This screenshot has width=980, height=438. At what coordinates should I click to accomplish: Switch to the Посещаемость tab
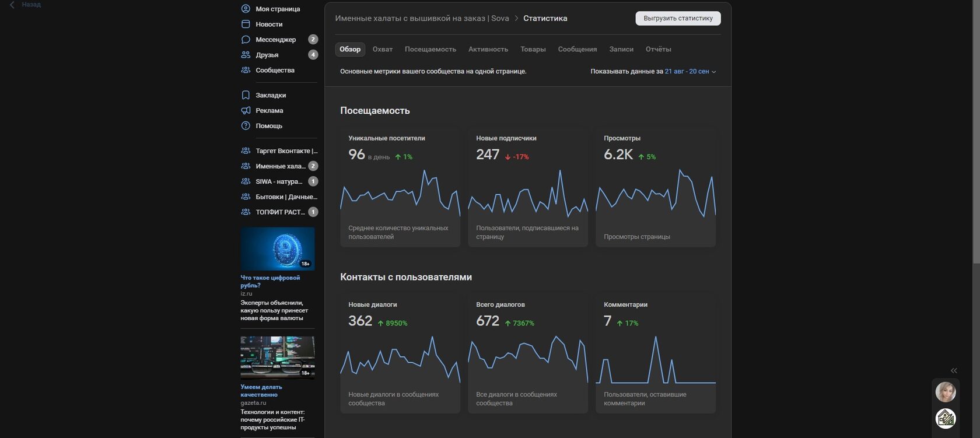pos(430,49)
